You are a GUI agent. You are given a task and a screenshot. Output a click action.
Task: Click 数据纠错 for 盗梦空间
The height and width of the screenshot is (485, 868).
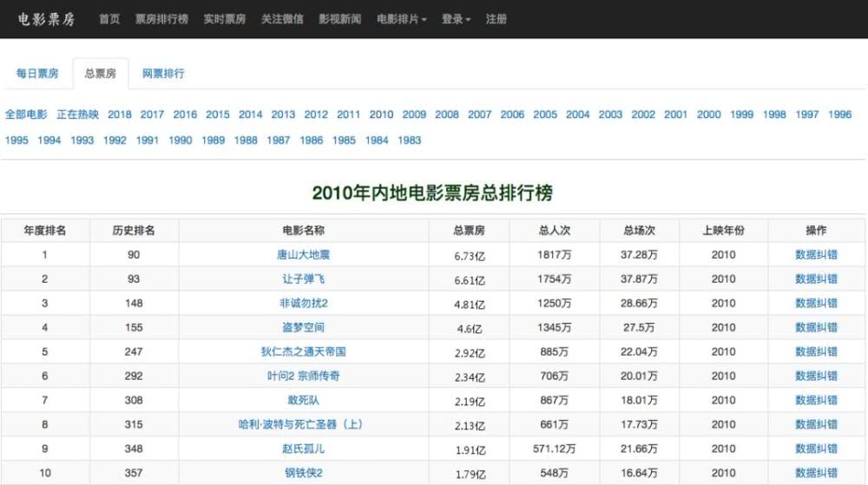click(816, 327)
